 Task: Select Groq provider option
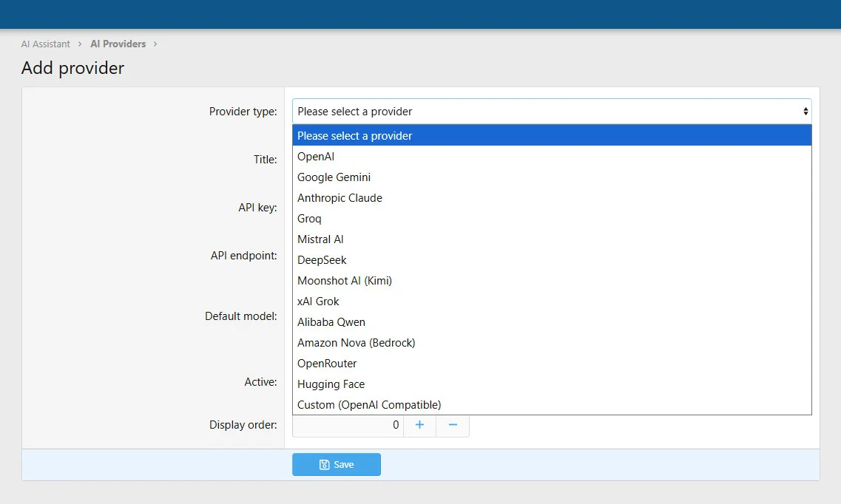pyautogui.click(x=309, y=219)
